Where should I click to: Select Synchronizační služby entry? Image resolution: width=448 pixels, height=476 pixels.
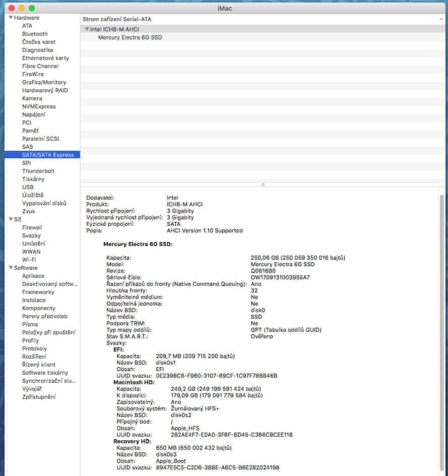pos(49,381)
